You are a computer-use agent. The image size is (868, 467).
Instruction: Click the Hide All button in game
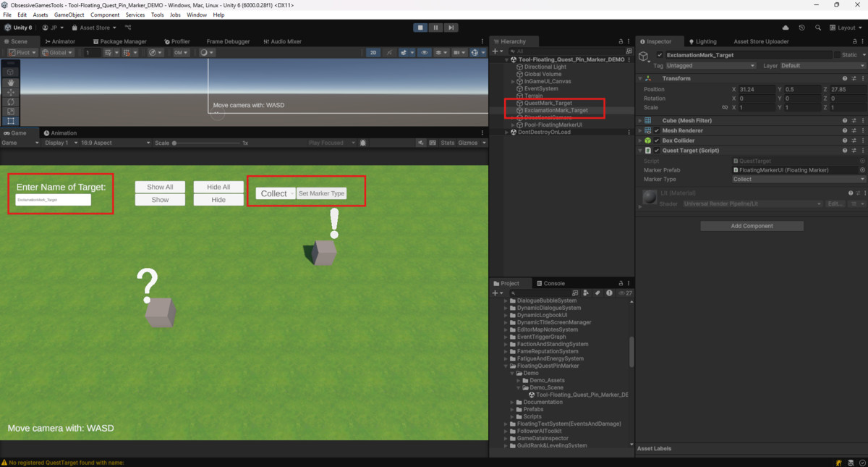pos(218,187)
